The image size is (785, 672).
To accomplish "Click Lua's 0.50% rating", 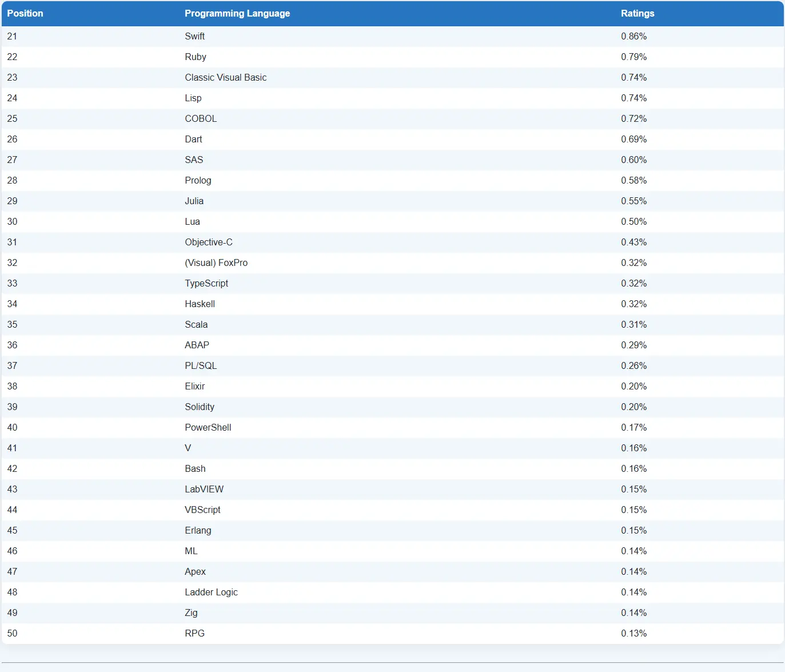I will point(634,221).
